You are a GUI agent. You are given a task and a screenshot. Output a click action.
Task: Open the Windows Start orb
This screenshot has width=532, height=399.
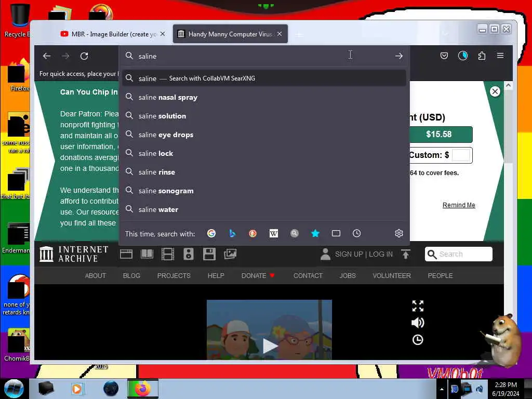click(x=14, y=389)
